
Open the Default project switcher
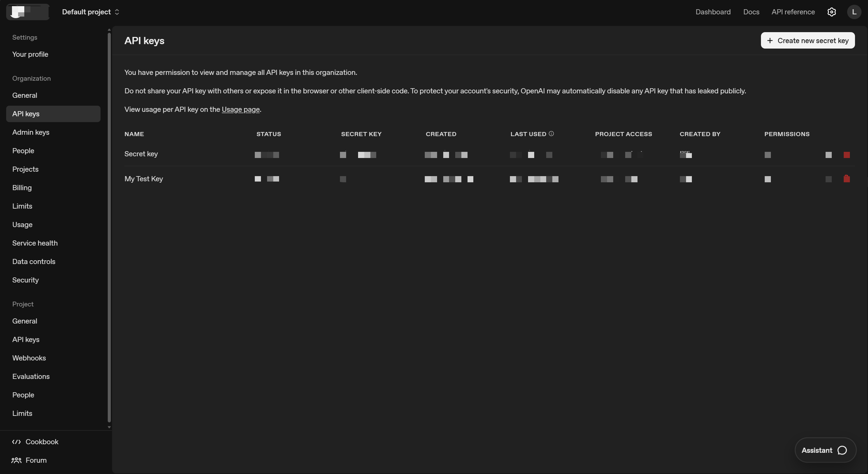pos(90,12)
